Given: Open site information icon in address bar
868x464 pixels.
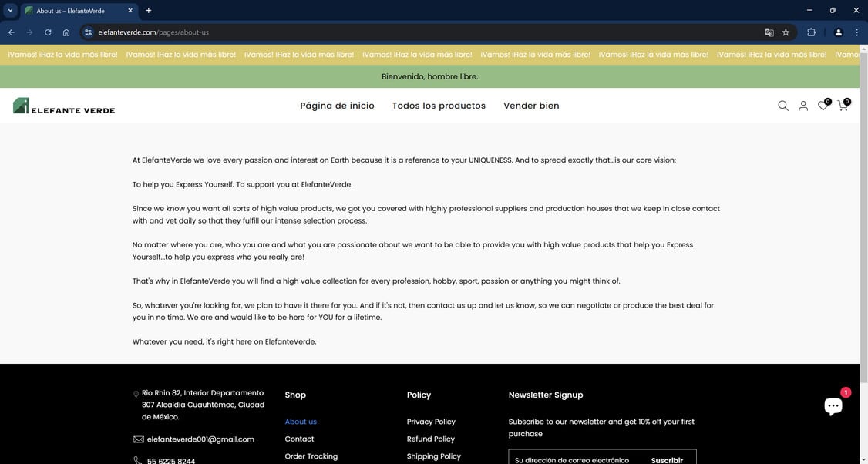Looking at the screenshot, I should pos(88,32).
